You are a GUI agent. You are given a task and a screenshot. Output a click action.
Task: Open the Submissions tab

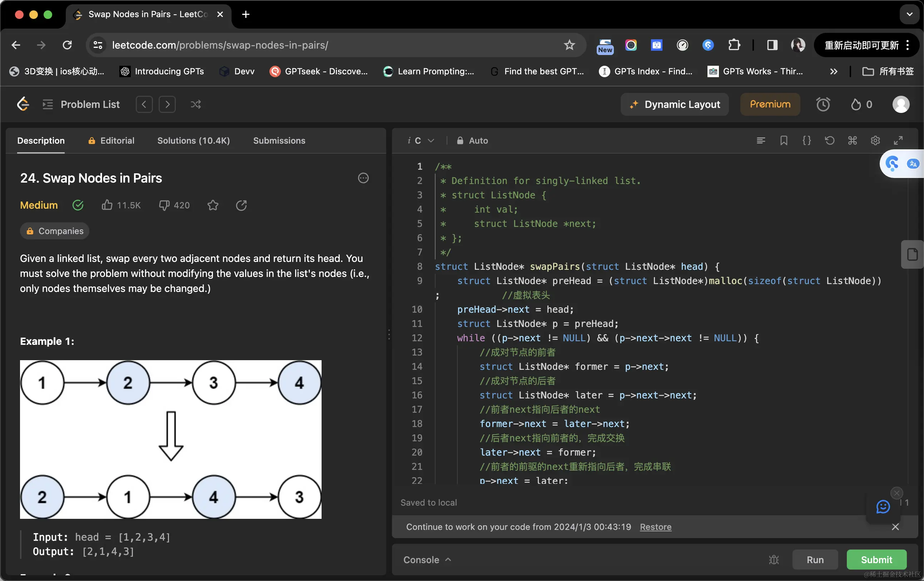279,140
